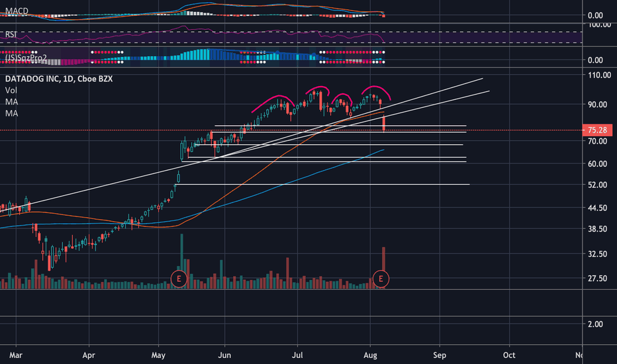Image resolution: width=617 pixels, height=364 pixels.
Task: Click the Sep label on time axis
Action: click(x=440, y=355)
